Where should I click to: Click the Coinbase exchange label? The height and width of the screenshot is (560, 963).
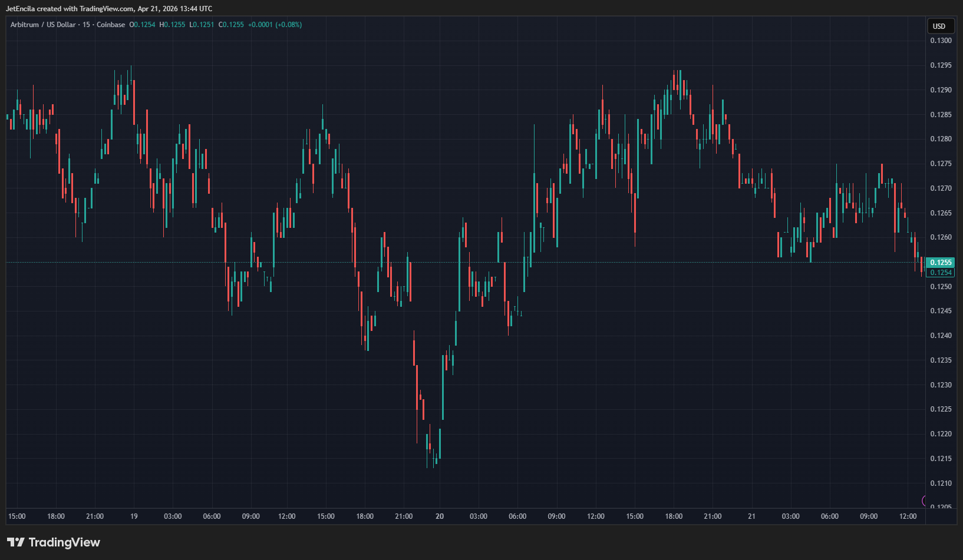111,25
